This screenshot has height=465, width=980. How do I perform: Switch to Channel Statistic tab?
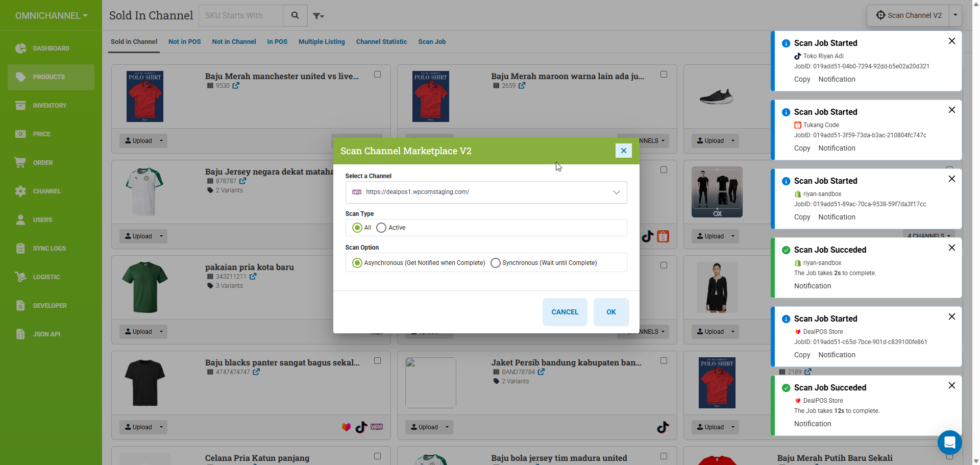tap(381, 42)
